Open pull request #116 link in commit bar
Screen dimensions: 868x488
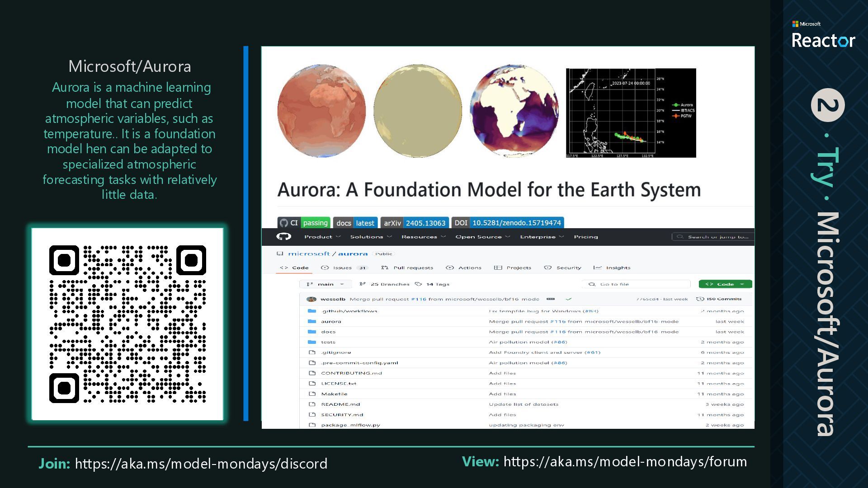(x=419, y=299)
